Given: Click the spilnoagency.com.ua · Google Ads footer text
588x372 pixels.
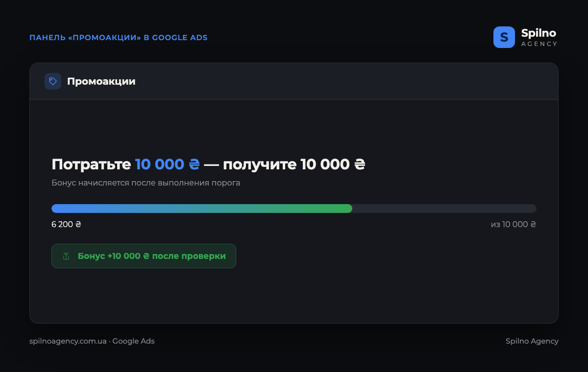Looking at the screenshot, I should pos(92,341).
